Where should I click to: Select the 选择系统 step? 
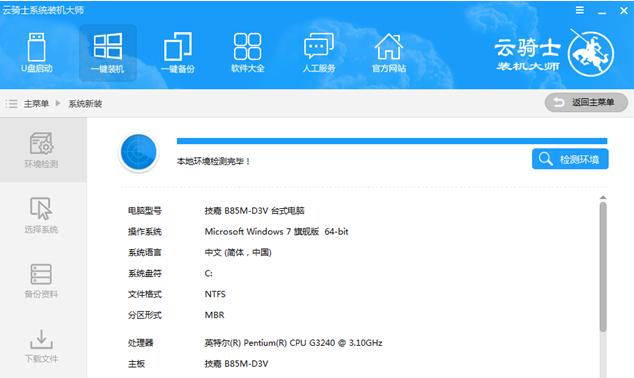[x=41, y=215]
